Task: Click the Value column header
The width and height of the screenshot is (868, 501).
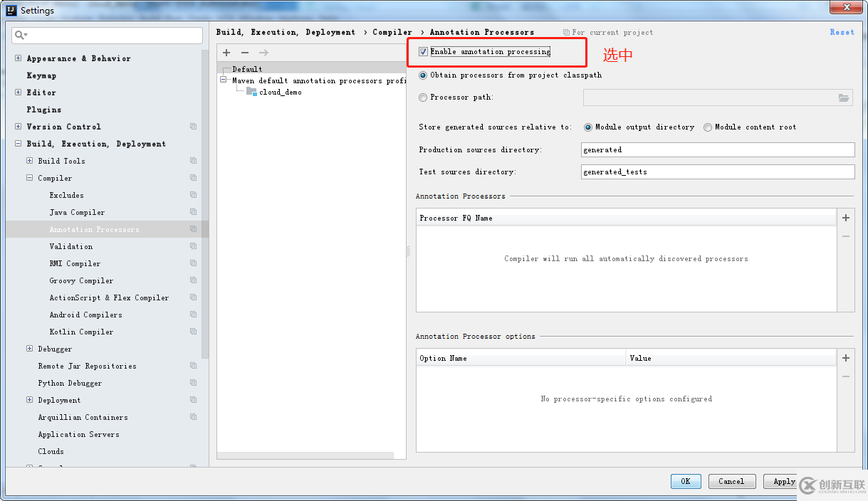Action: (x=731, y=358)
